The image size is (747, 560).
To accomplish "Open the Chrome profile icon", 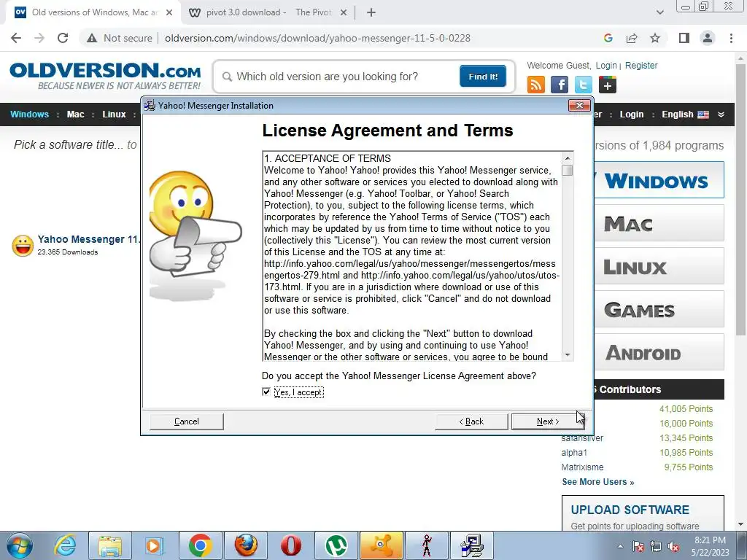I will tap(708, 38).
